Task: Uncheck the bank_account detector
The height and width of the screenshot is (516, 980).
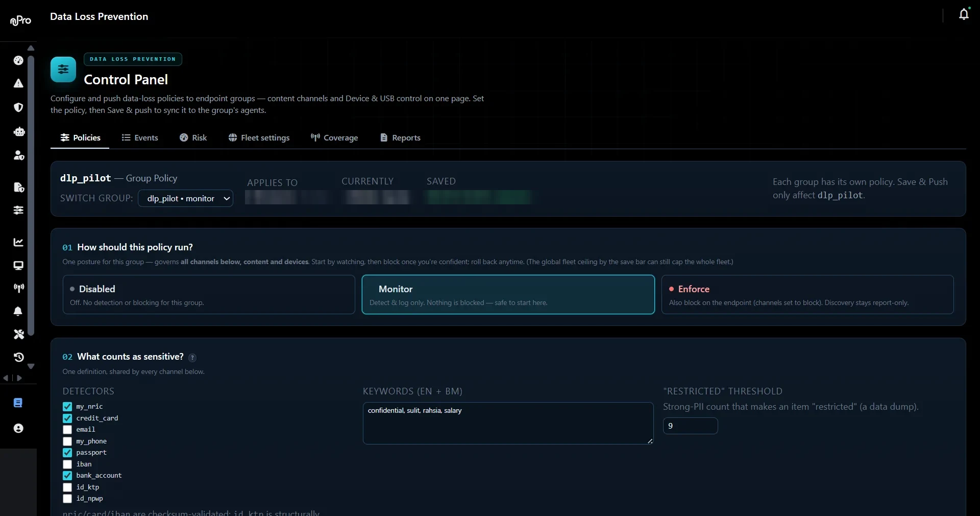Action: coord(67,476)
